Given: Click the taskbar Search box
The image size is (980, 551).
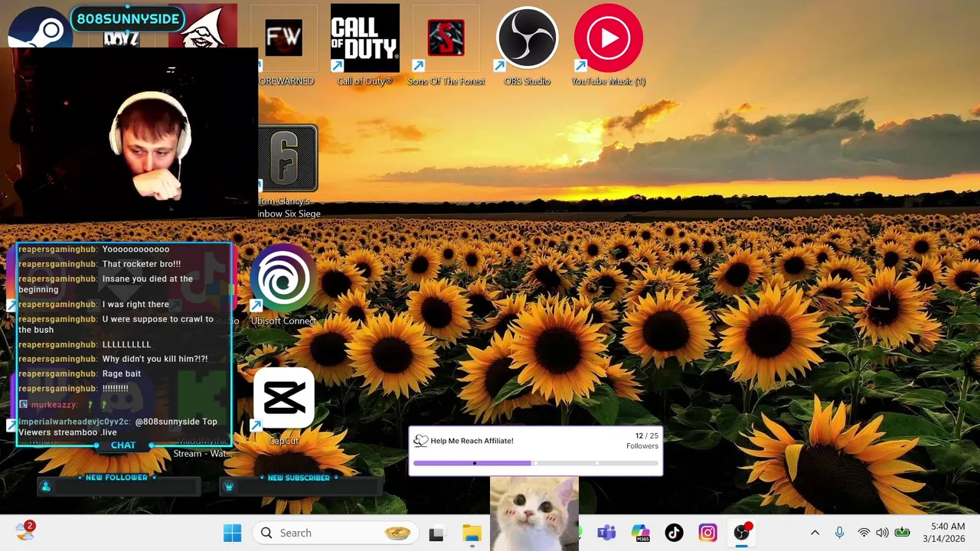Looking at the screenshot, I should pyautogui.click(x=336, y=533).
